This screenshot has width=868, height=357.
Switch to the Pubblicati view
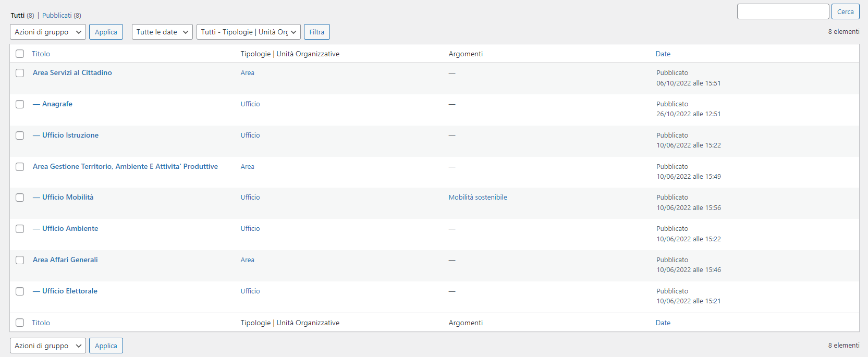pyautogui.click(x=57, y=15)
